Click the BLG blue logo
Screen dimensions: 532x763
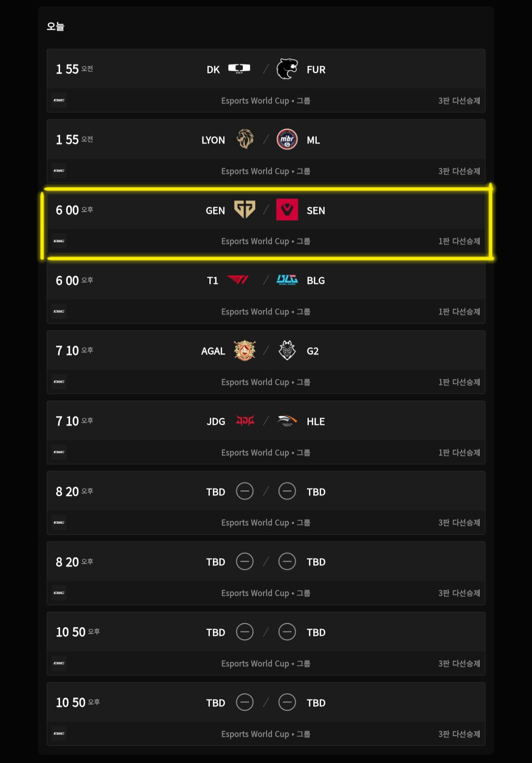click(287, 280)
